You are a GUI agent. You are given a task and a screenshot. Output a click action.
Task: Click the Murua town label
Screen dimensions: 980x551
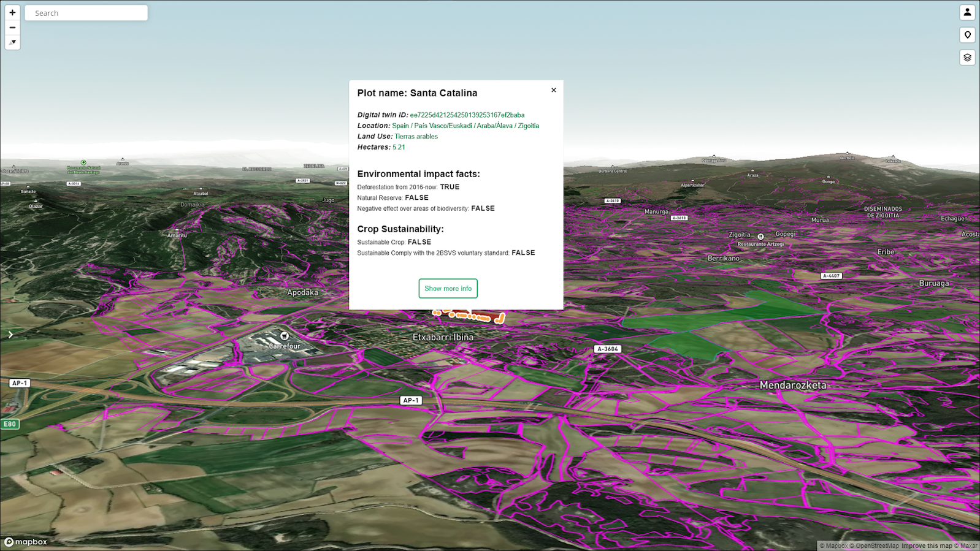(x=820, y=220)
